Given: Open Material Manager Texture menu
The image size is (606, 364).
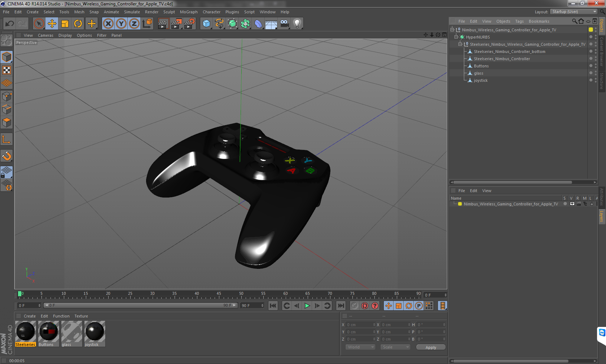Looking at the screenshot, I should (81, 316).
